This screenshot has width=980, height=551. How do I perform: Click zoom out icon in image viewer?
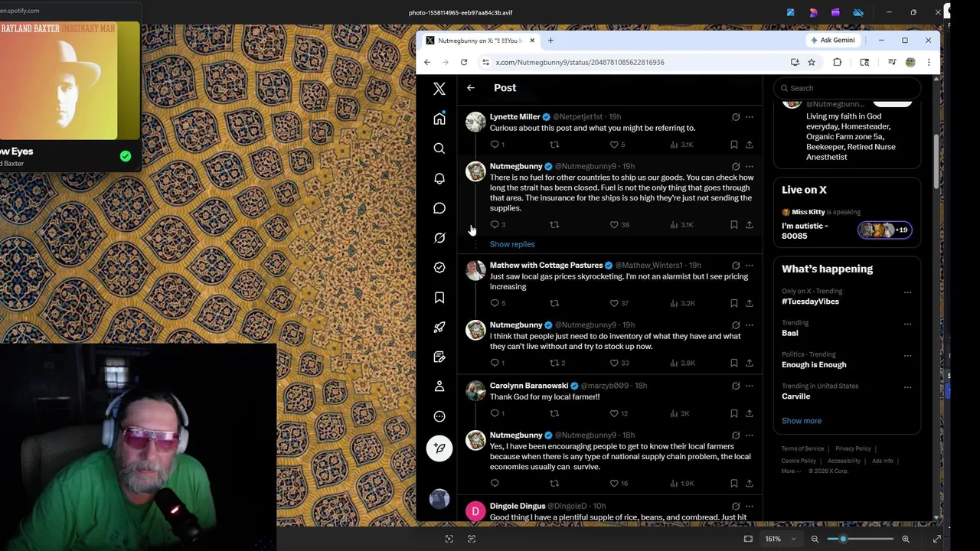tap(815, 539)
